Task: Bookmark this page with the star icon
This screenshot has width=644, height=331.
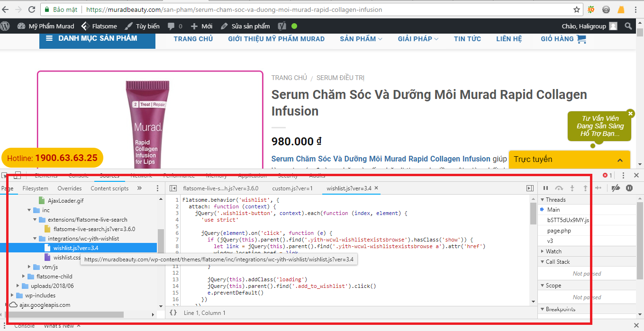Action: pyautogui.click(x=577, y=9)
